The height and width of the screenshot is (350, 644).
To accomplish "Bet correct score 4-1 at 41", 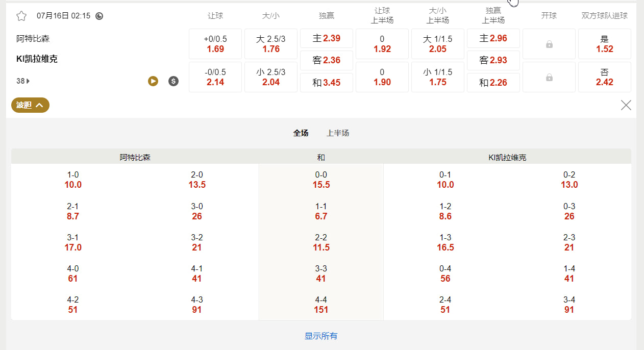I will pyautogui.click(x=197, y=273).
